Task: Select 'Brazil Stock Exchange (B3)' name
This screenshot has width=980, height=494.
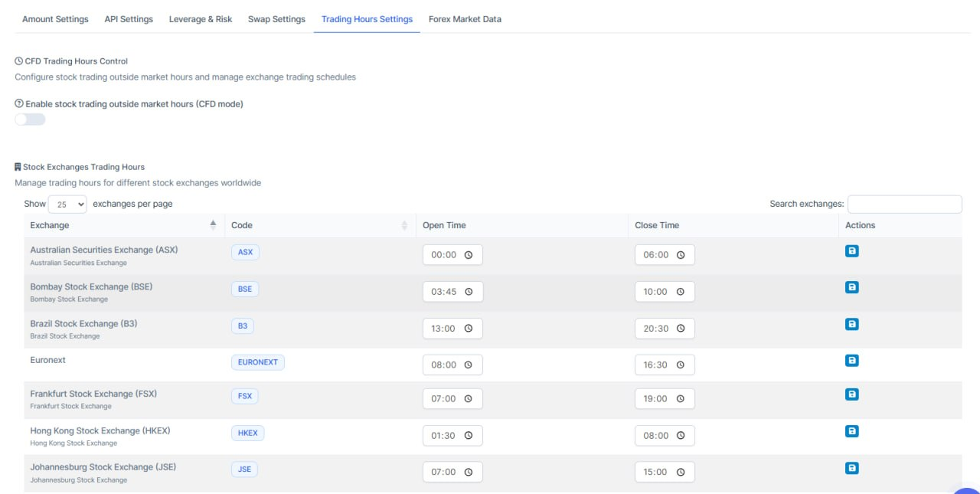Action: click(x=83, y=323)
